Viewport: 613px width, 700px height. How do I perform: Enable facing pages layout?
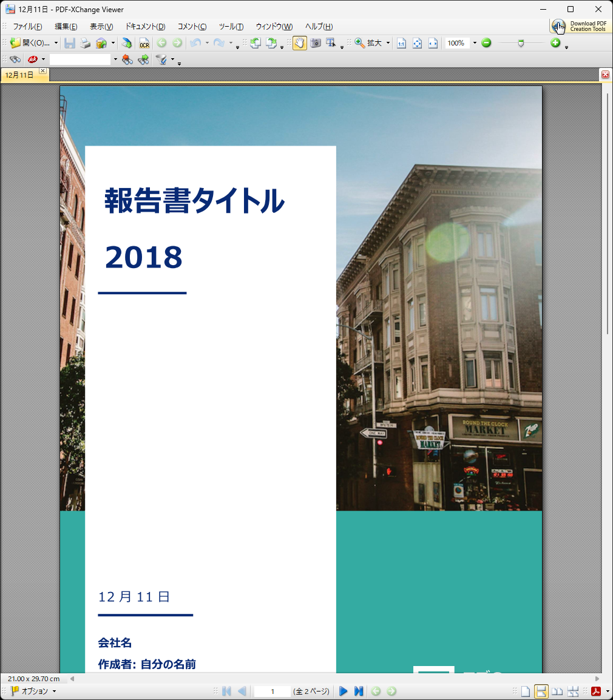(x=558, y=691)
